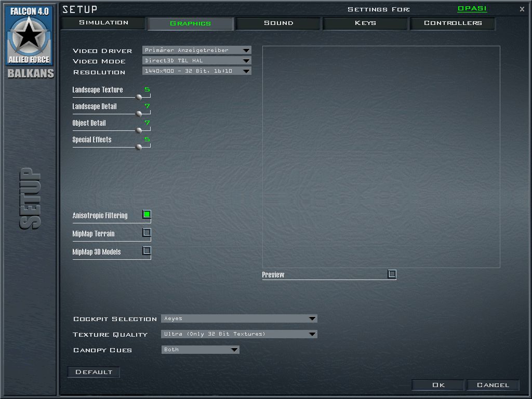Click the Landscape Texture slider knob
This screenshot has height=399, width=532.
pyautogui.click(x=139, y=97)
